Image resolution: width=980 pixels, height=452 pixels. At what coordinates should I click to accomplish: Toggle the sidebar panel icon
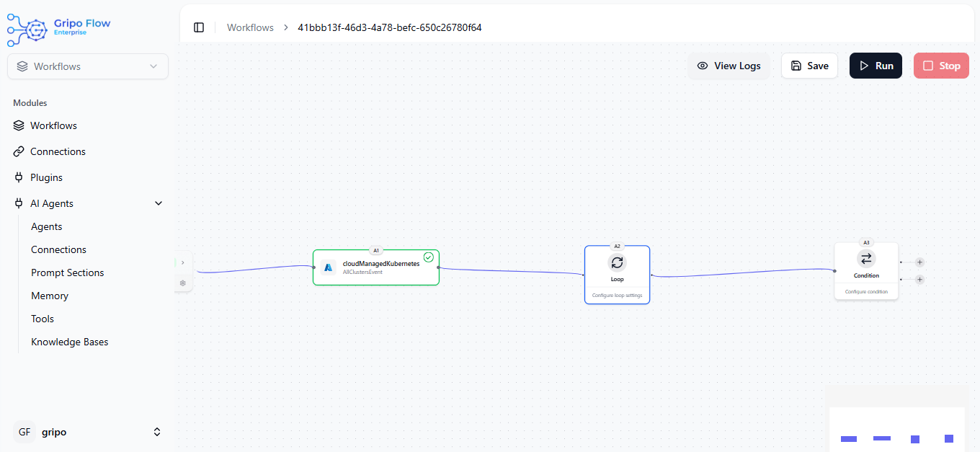pos(199,27)
